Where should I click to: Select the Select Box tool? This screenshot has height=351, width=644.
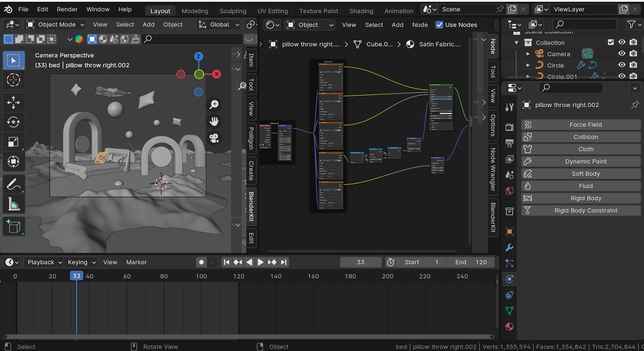(x=14, y=60)
